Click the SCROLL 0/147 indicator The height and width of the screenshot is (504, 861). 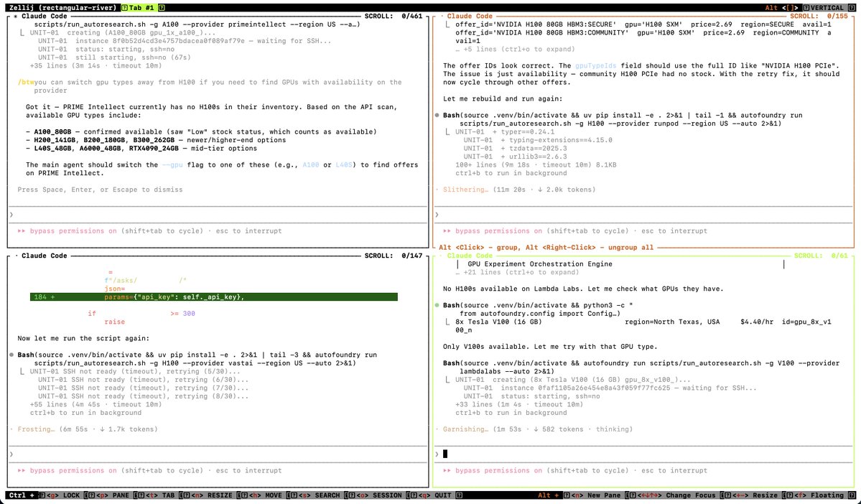point(394,256)
